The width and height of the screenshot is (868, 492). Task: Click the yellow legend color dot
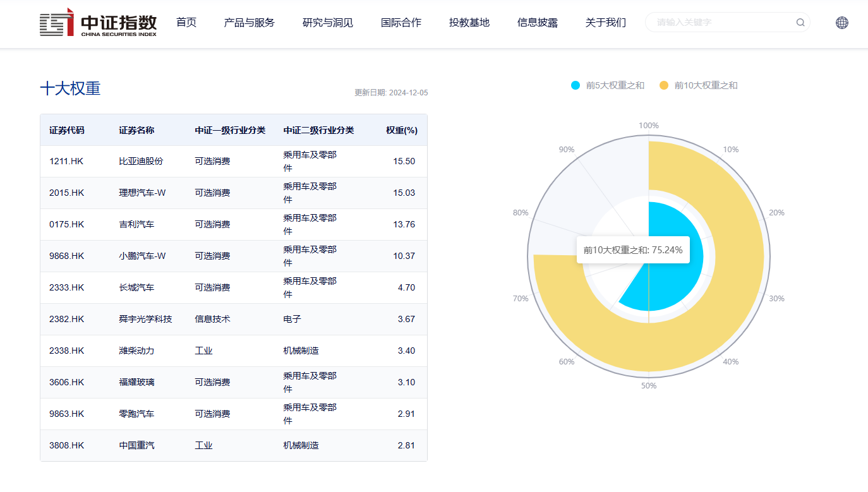coord(664,85)
